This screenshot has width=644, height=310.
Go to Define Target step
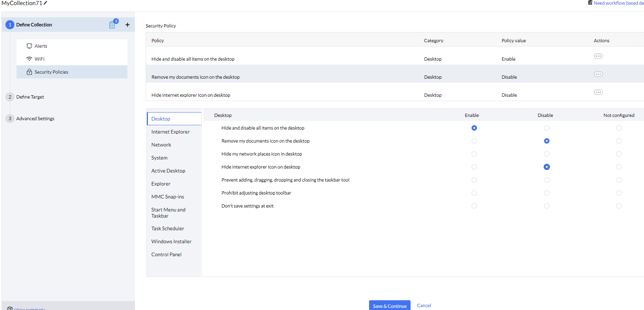pos(30,97)
